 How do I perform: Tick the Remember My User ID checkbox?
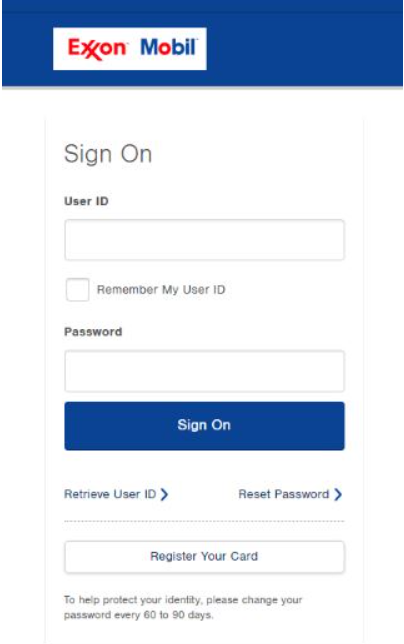pos(78,290)
